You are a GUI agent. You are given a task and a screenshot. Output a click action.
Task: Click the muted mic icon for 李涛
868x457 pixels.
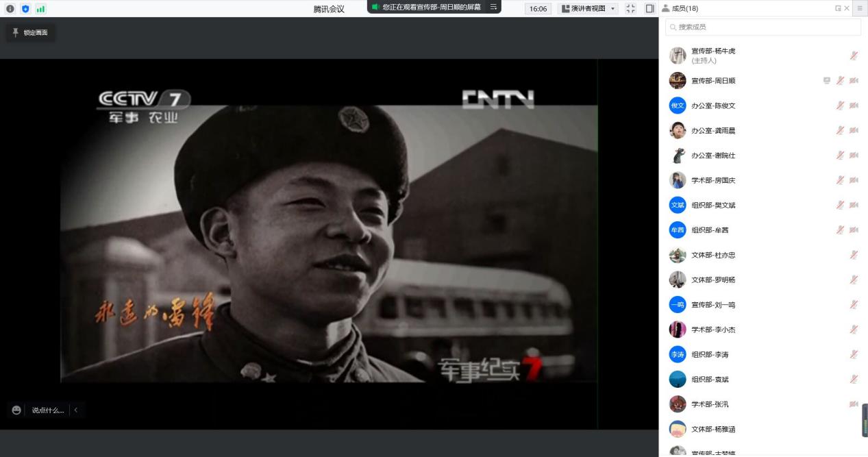[854, 354]
